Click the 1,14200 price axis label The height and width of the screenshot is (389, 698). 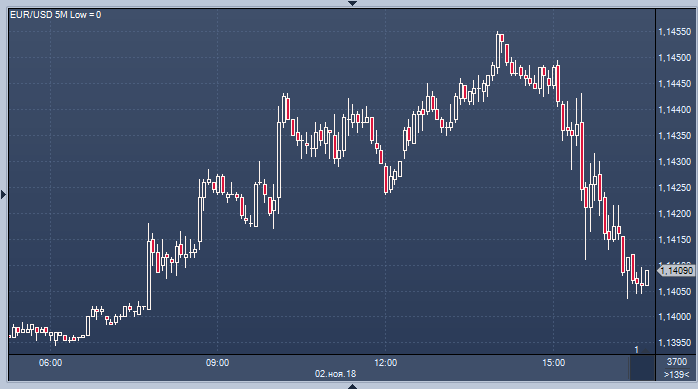point(675,214)
